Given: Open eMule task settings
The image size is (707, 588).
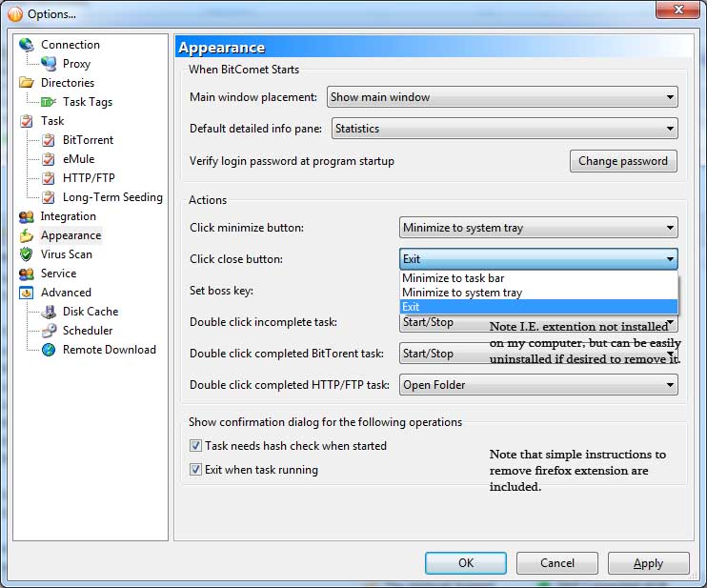Looking at the screenshot, I should (78, 159).
